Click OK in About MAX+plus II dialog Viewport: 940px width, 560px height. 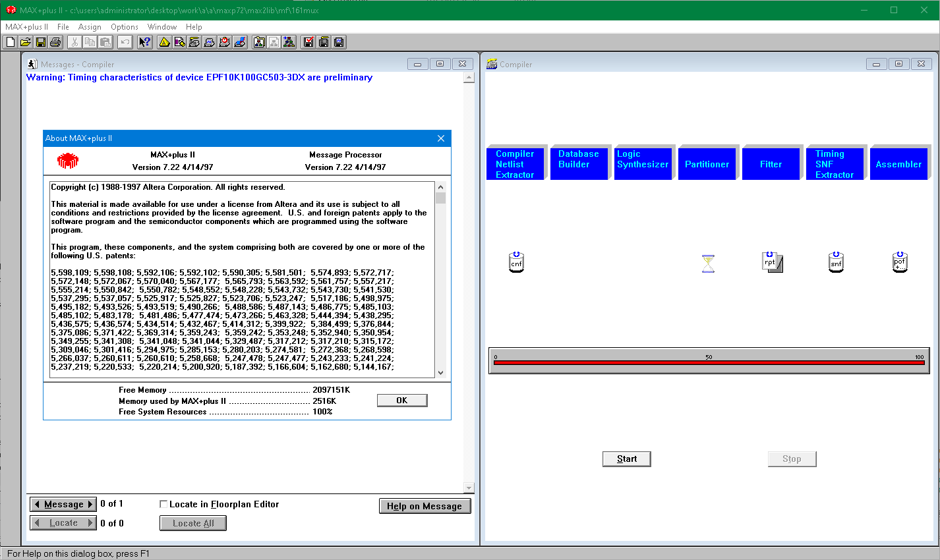tap(402, 401)
